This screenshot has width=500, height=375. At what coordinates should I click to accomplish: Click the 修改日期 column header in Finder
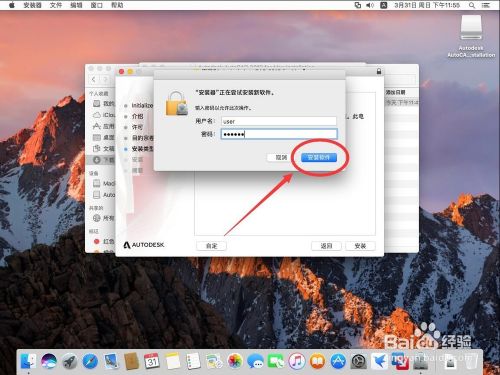(x=395, y=92)
